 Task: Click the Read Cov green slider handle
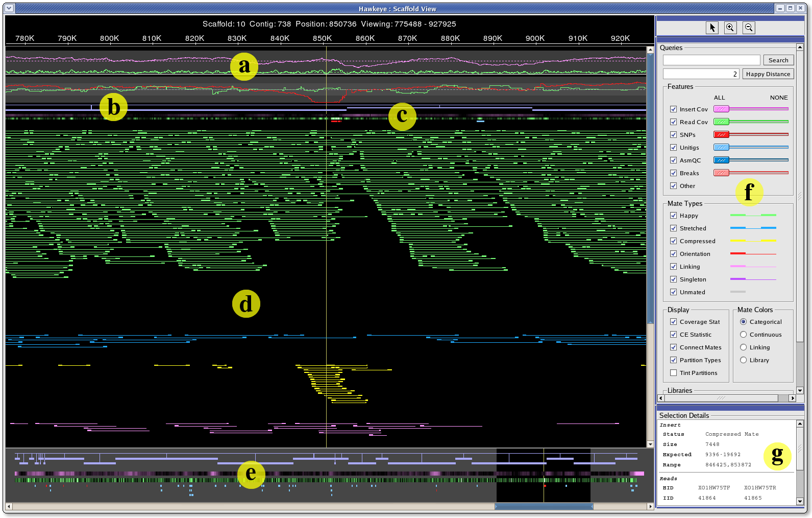pyautogui.click(x=721, y=122)
